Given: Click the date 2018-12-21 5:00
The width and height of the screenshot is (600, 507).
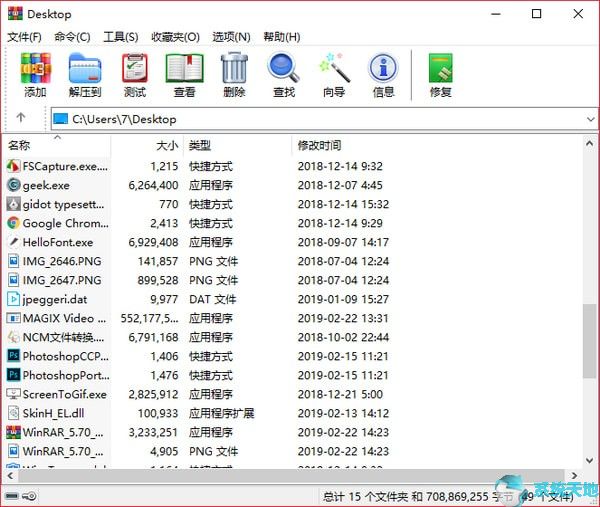Looking at the screenshot, I should pyautogui.click(x=340, y=394).
